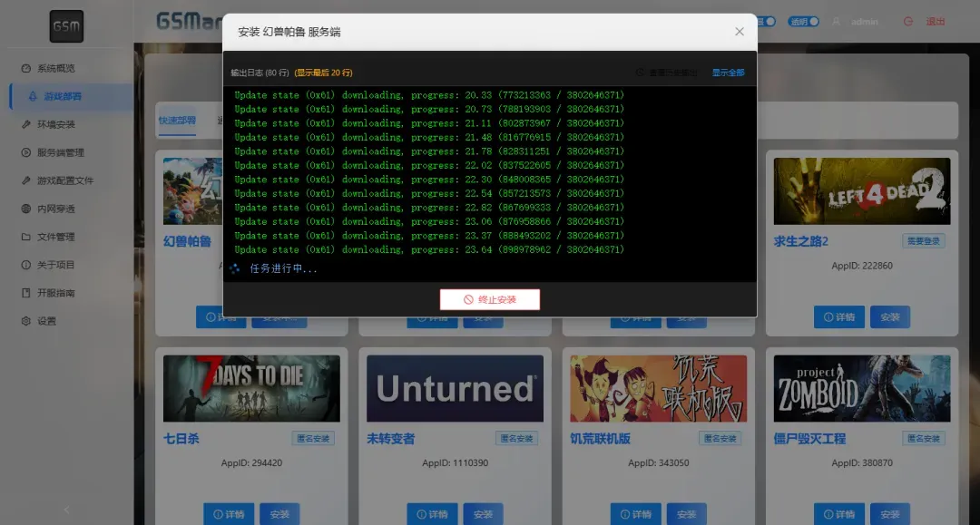The height and width of the screenshot is (525, 980).
Task: Click 安装 button for 饥荒联机版
Action: click(686, 514)
